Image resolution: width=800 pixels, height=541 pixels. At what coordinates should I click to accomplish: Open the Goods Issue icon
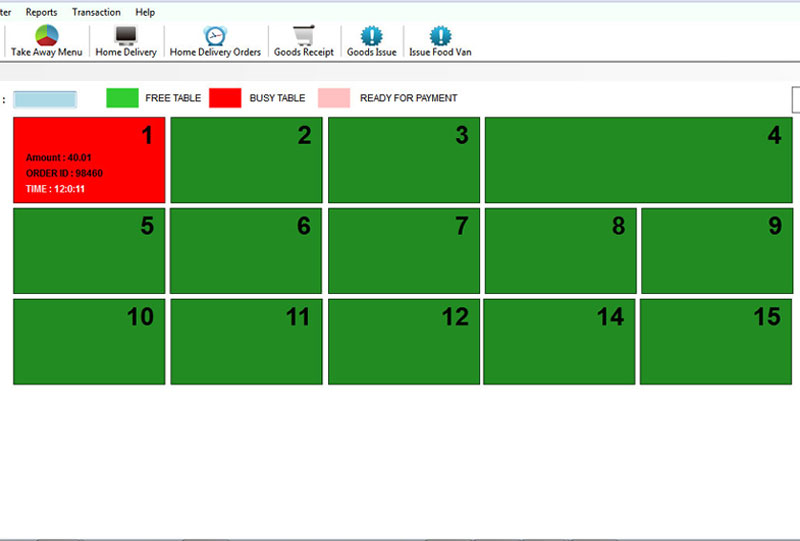point(371,36)
